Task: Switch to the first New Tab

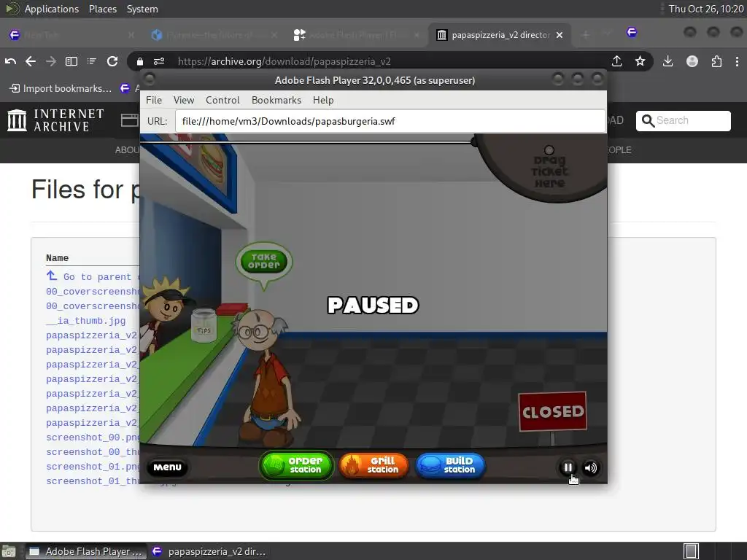Action: click(71, 35)
